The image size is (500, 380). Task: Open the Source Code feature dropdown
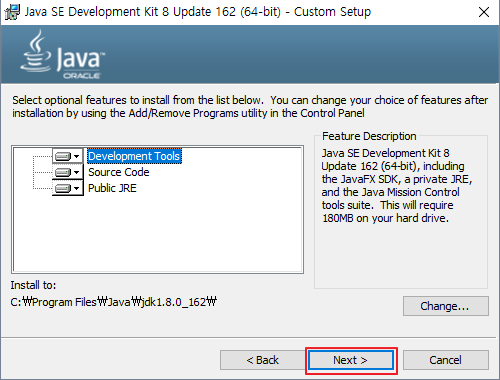68,172
